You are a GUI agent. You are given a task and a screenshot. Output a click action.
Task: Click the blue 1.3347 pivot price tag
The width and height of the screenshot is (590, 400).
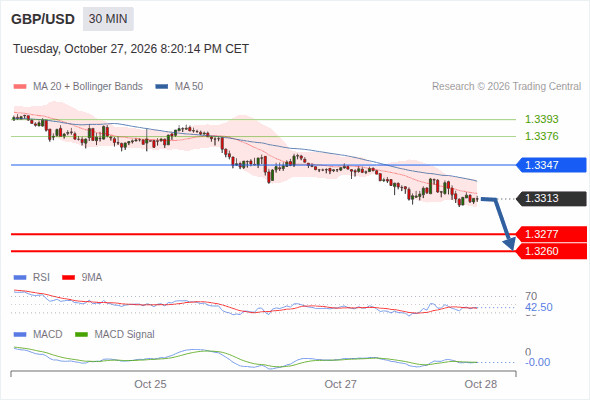point(551,165)
